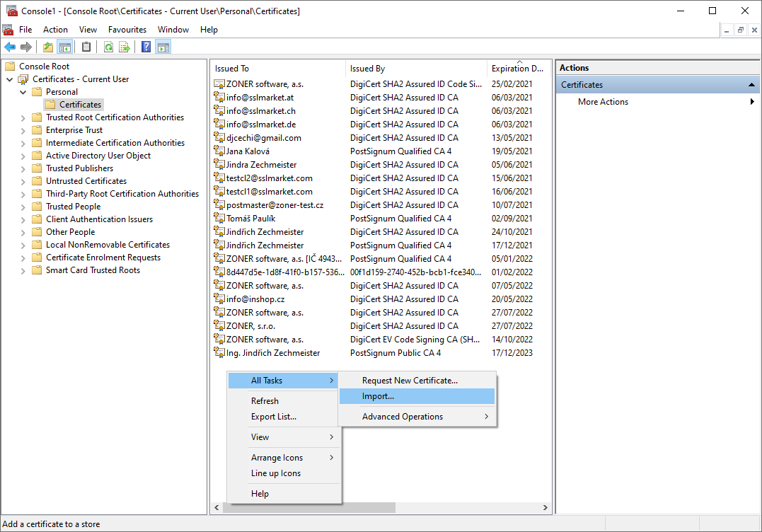Sort by the Issued To column header

pyautogui.click(x=278, y=69)
